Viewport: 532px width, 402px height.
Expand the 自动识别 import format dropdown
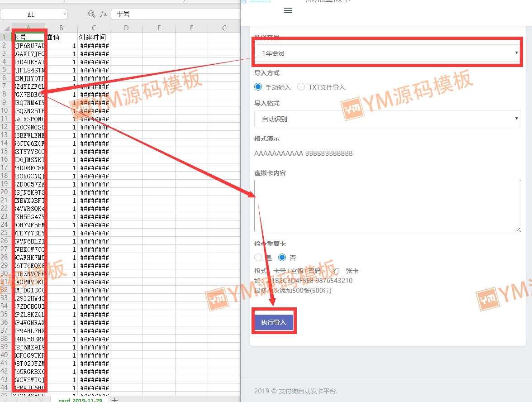pyautogui.click(x=387, y=119)
